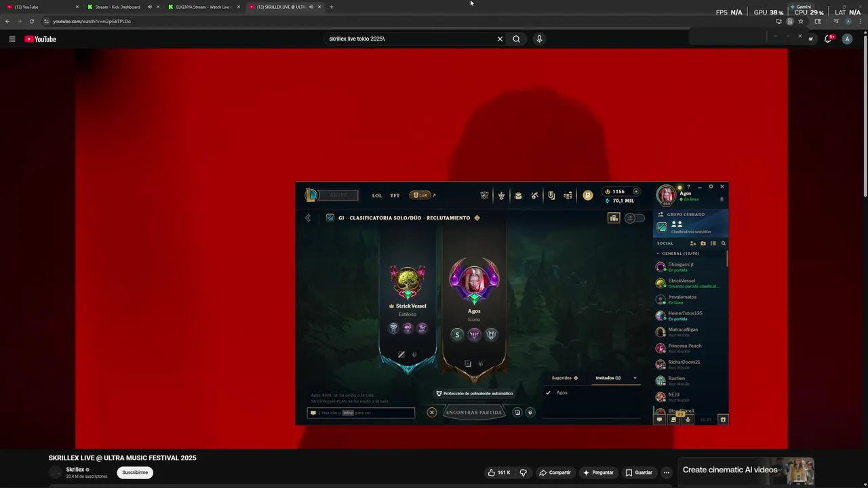This screenshot has height=488, width=868.
Task: Show ranked info diamond next to Reclutamiento
Action: 477,218
